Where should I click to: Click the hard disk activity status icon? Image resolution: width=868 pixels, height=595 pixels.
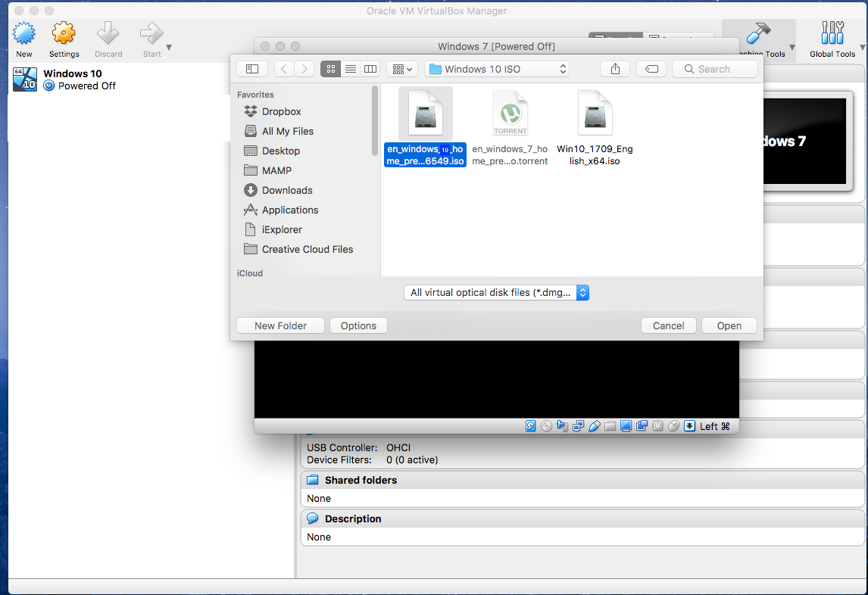[x=530, y=425]
